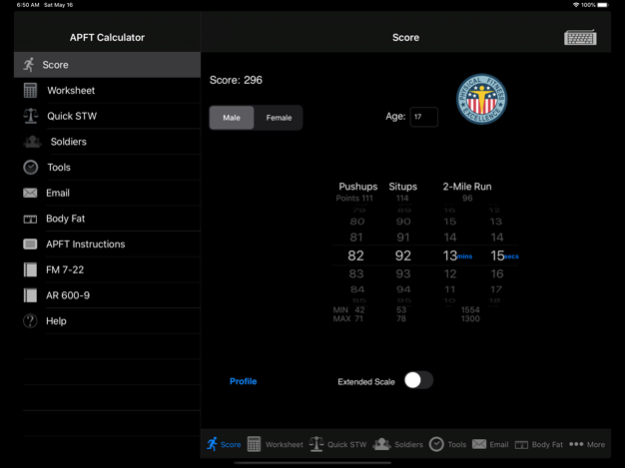Open Body Fat in the sidebar

click(64, 218)
